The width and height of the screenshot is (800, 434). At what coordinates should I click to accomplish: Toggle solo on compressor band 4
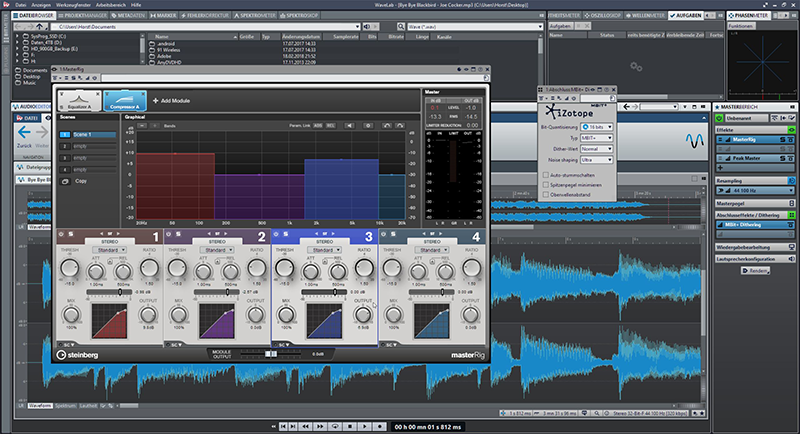393,234
